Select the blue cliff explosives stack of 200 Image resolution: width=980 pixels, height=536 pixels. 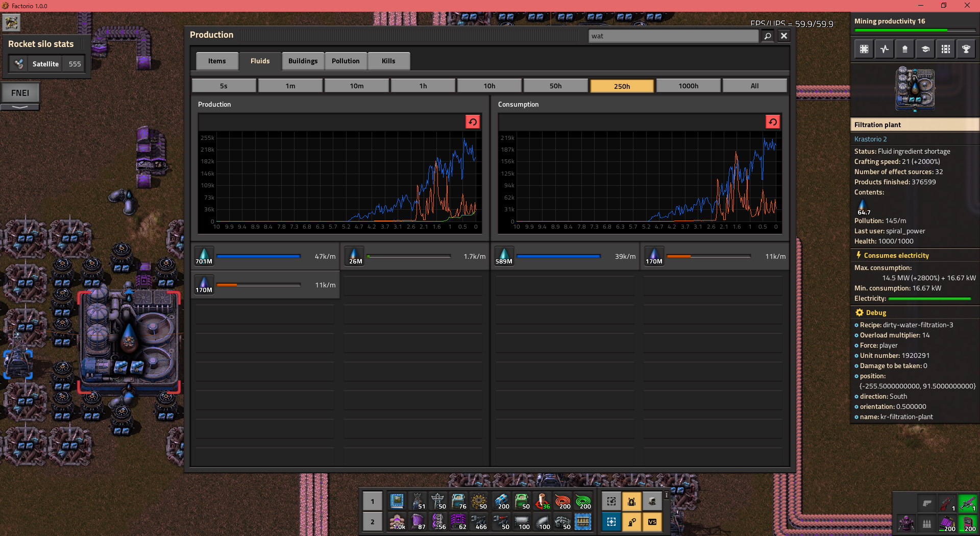[x=501, y=501]
